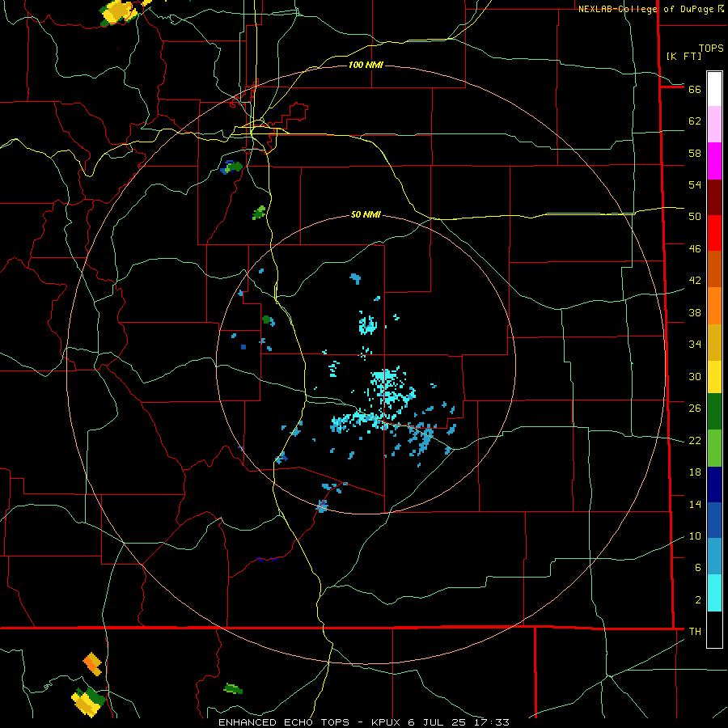Click the "NEXLAB-College of DuPage" label
The height and width of the screenshot is (728, 728).
647,9
